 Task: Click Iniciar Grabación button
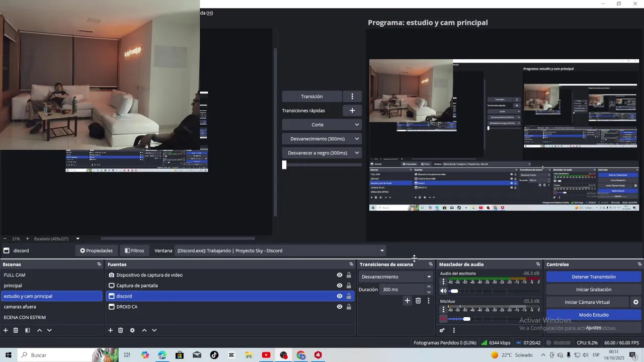594,290
